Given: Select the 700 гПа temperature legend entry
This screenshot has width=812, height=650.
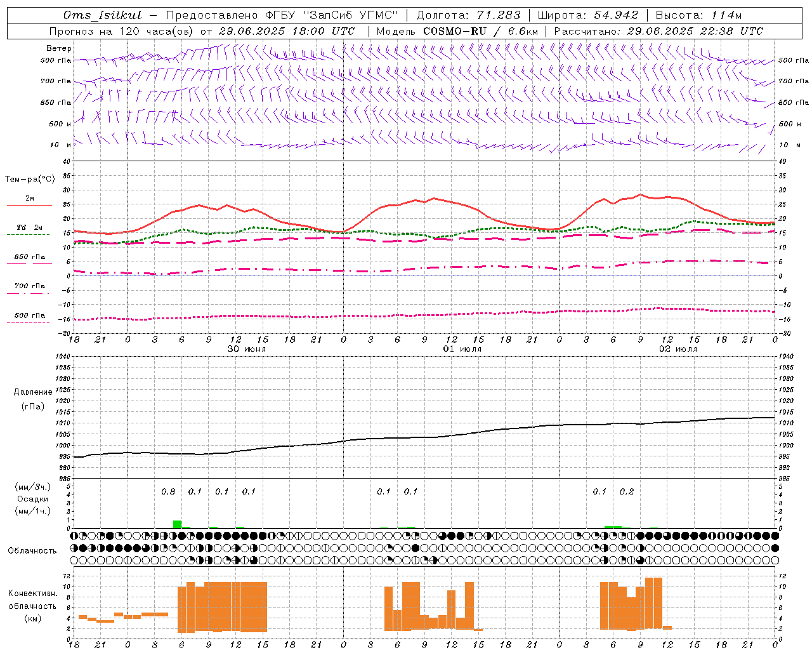Looking at the screenshot, I should [29, 286].
